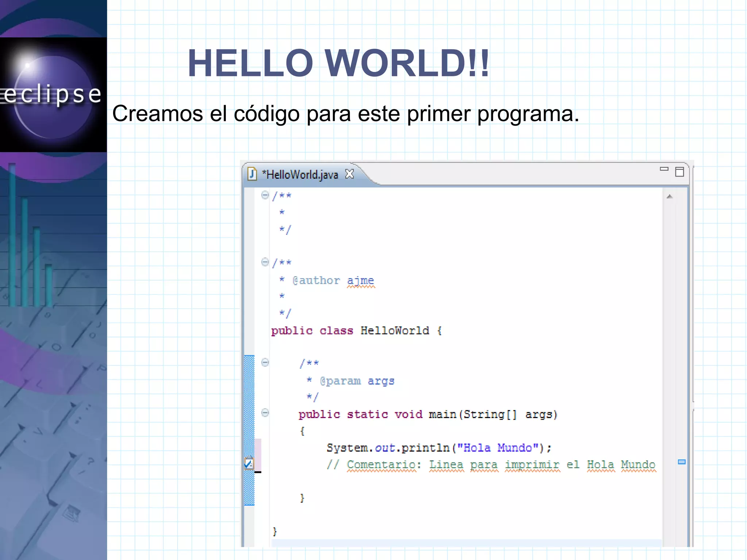Click the 'HELLO WORLD!!' slide title

(x=338, y=63)
